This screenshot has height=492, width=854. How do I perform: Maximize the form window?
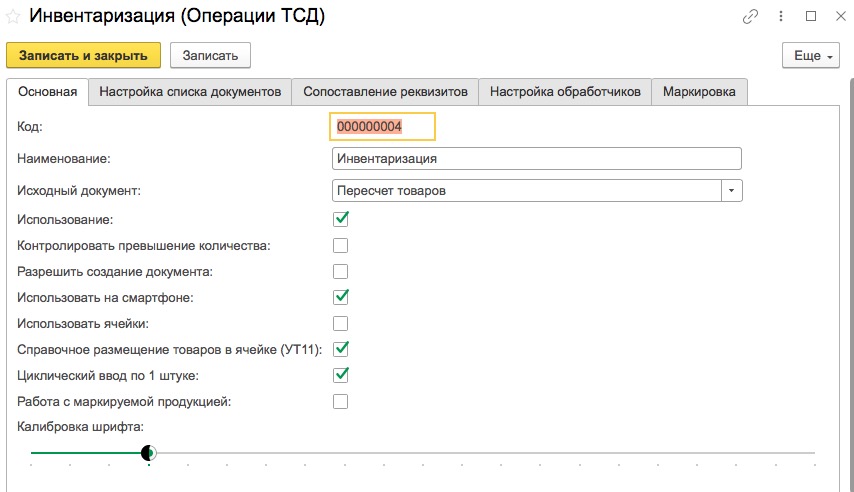tap(810, 16)
